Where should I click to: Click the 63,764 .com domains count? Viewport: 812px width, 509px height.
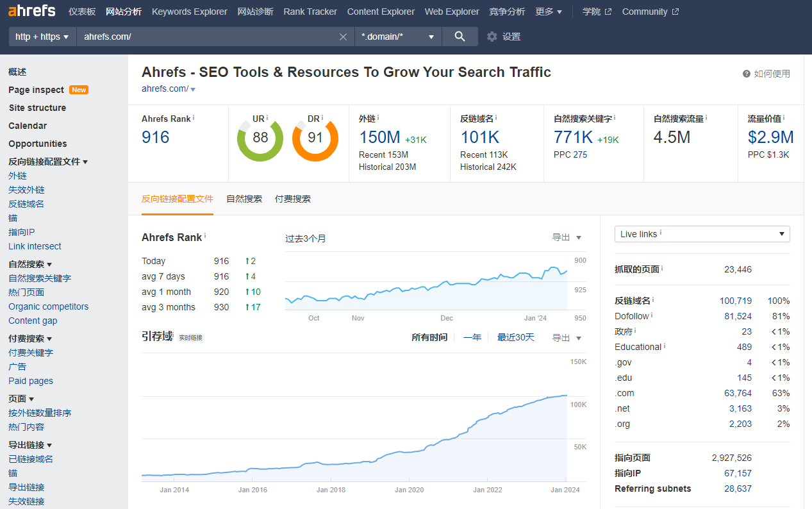pyautogui.click(x=738, y=393)
